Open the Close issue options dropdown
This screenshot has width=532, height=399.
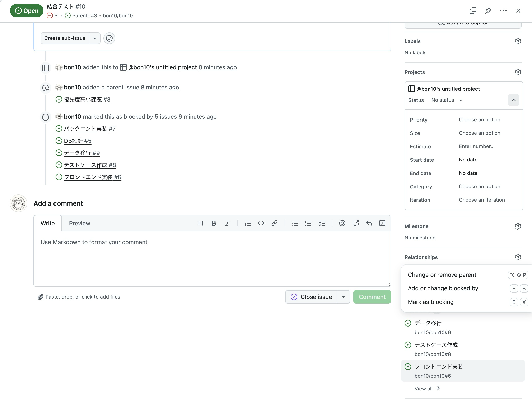(x=344, y=297)
